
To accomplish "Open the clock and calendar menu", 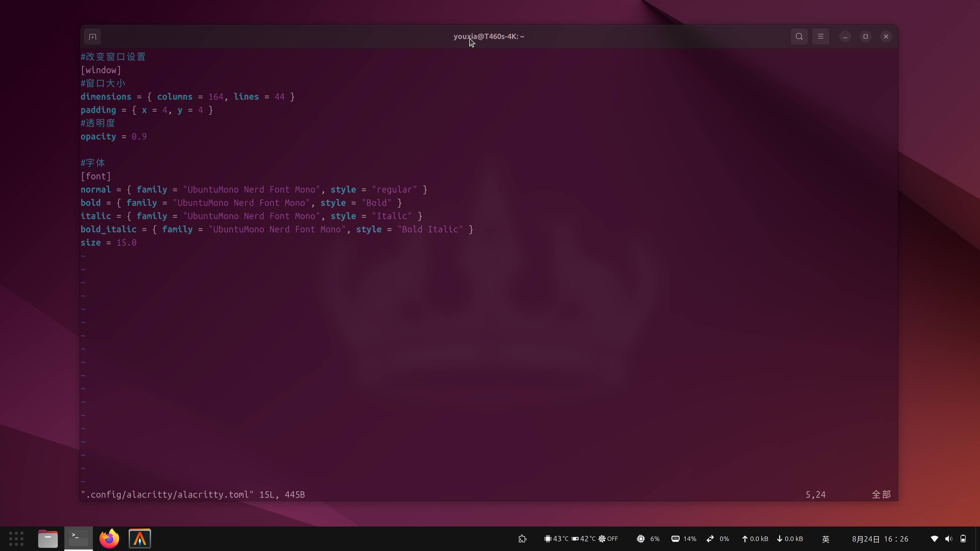I will (880, 539).
